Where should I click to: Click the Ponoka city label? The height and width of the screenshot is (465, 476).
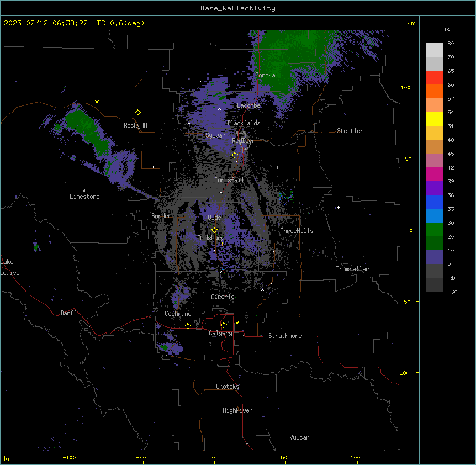265,75
